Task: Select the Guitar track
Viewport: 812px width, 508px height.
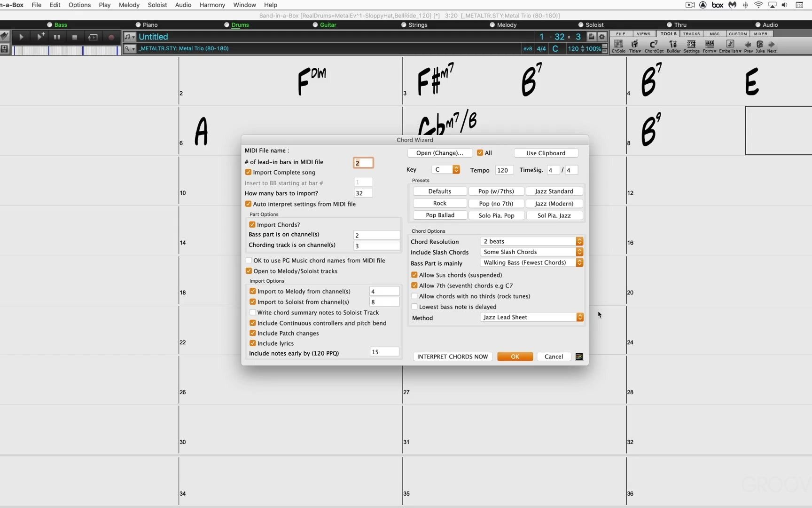Action: pyautogui.click(x=324, y=25)
